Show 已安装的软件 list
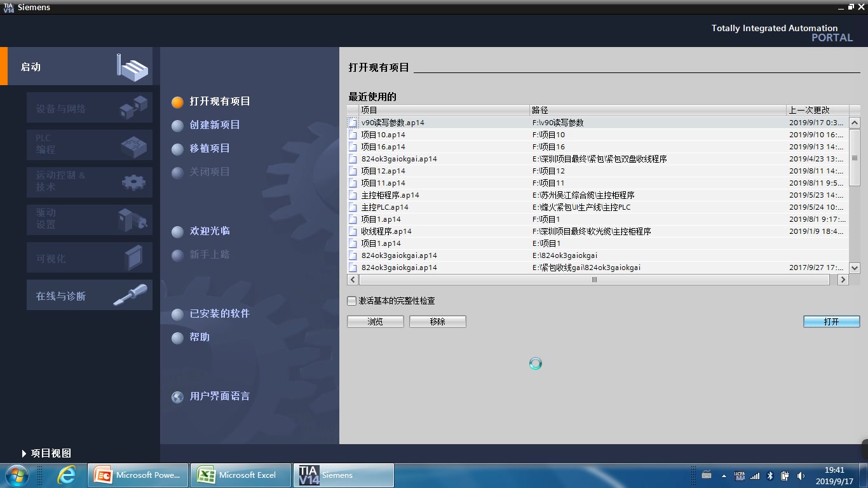868x488 pixels. click(220, 313)
